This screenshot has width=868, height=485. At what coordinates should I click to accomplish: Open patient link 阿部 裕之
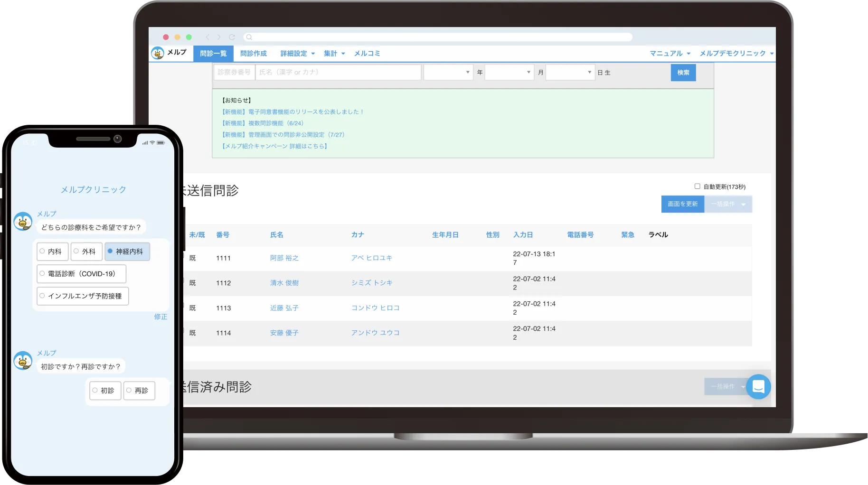coord(284,258)
